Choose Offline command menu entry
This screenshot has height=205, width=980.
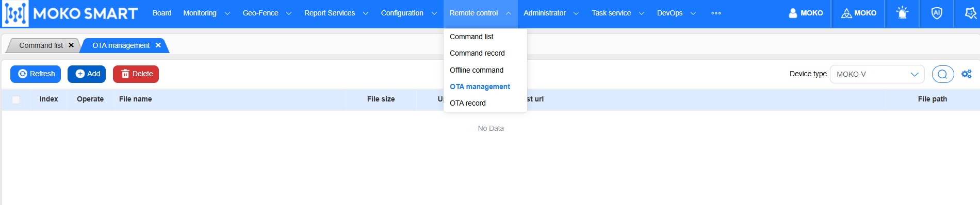477,70
